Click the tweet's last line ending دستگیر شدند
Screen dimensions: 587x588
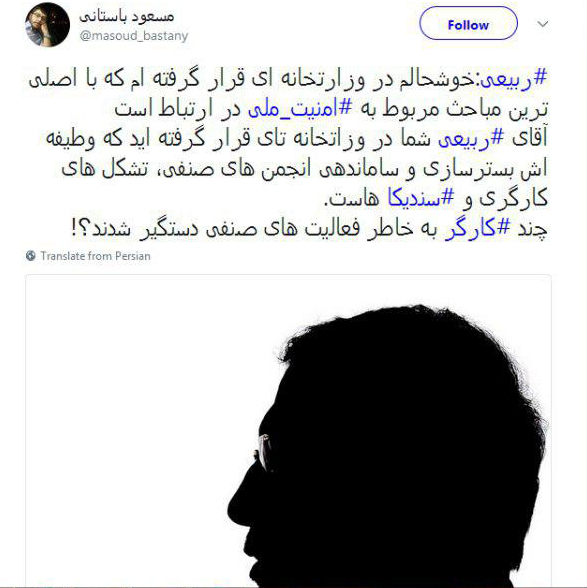click(x=309, y=228)
